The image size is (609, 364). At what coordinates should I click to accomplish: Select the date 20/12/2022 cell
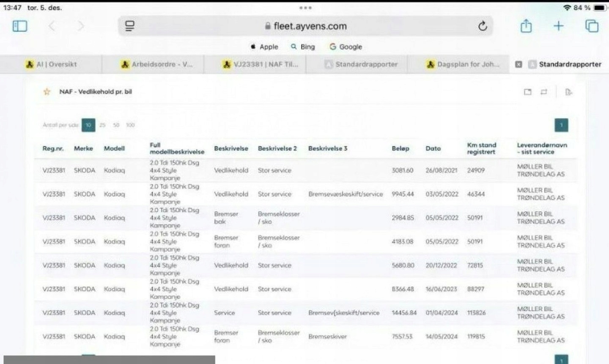click(x=441, y=265)
